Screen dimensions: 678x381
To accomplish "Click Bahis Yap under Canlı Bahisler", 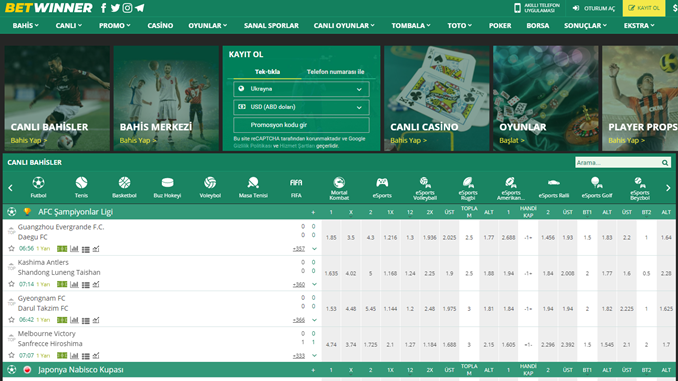I will (29, 141).
